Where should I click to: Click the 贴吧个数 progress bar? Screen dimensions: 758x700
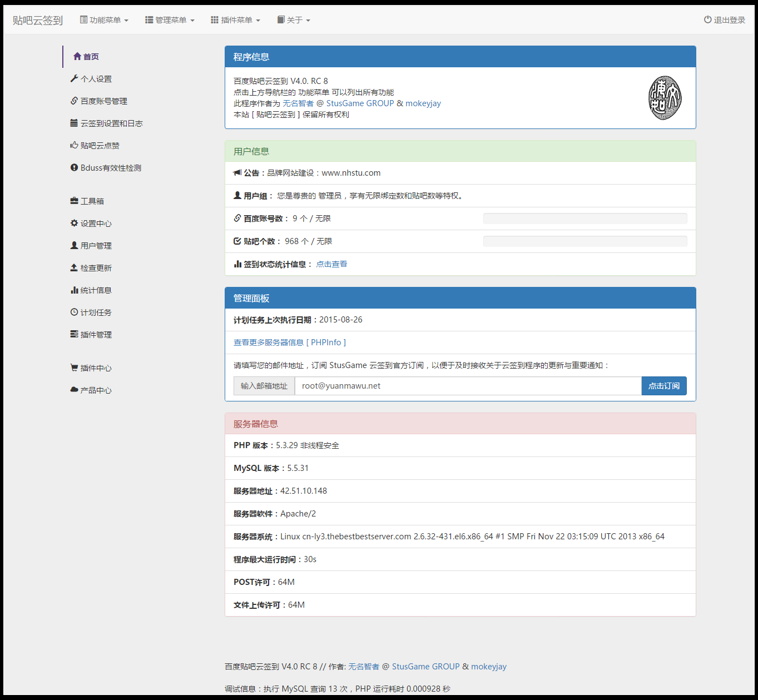tap(585, 241)
